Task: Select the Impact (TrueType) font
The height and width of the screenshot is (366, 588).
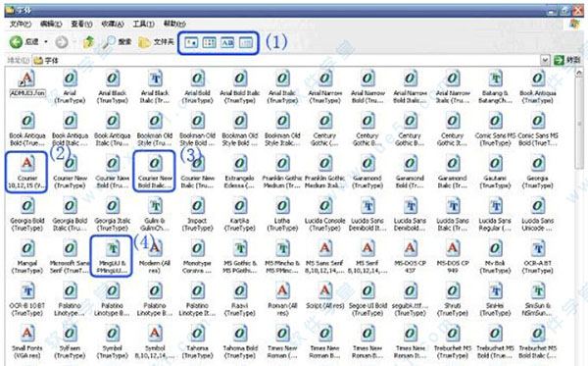Action: 197,214
